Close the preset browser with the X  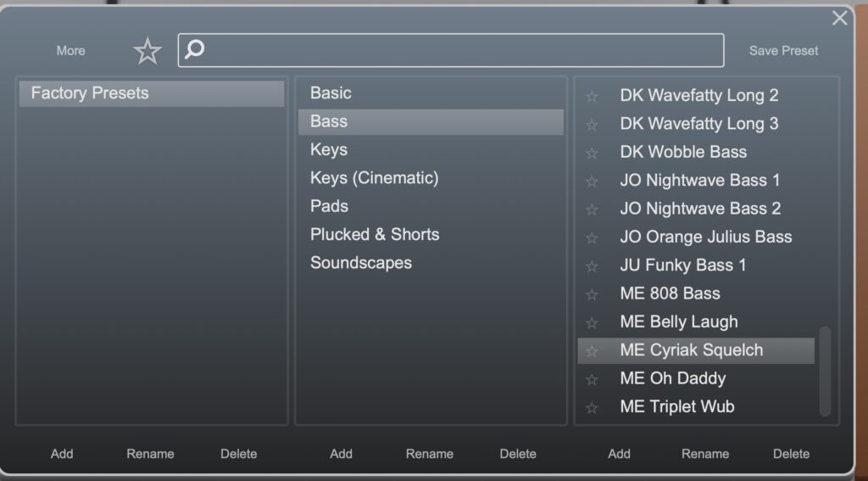click(839, 18)
